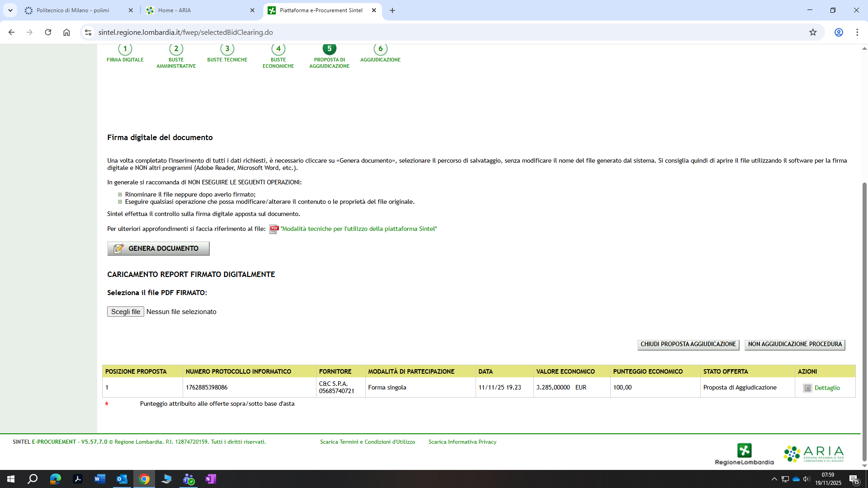Open the Dettaglio icon in Azioni column
This screenshot has width=868, height=488.
coord(807,388)
